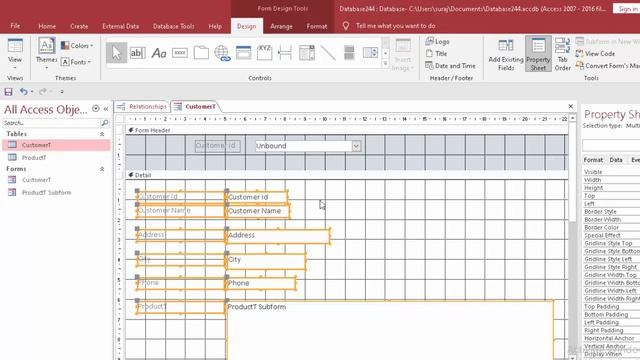
Task: Click the Save icon in quick access toolbar
Action: tap(9, 92)
